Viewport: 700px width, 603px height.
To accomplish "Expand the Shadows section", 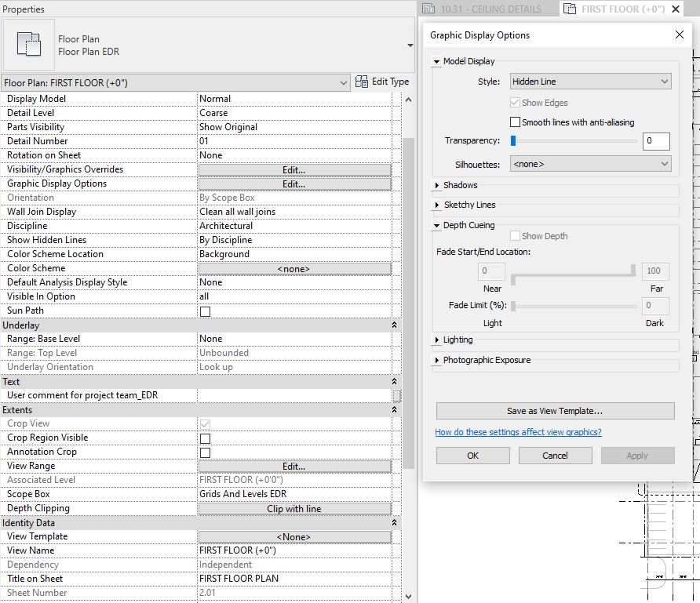I will pyautogui.click(x=437, y=186).
